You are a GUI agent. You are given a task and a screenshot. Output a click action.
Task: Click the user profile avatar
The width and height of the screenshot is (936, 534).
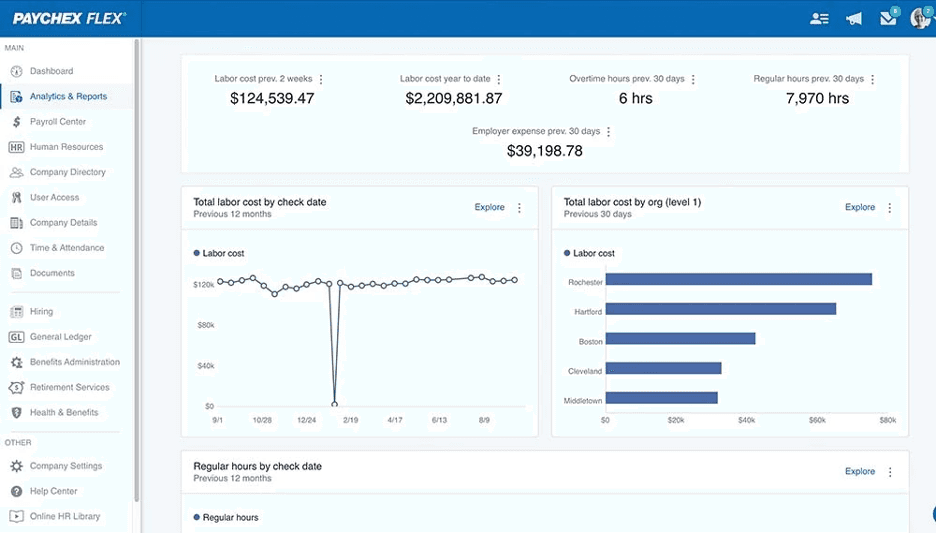[920, 18]
